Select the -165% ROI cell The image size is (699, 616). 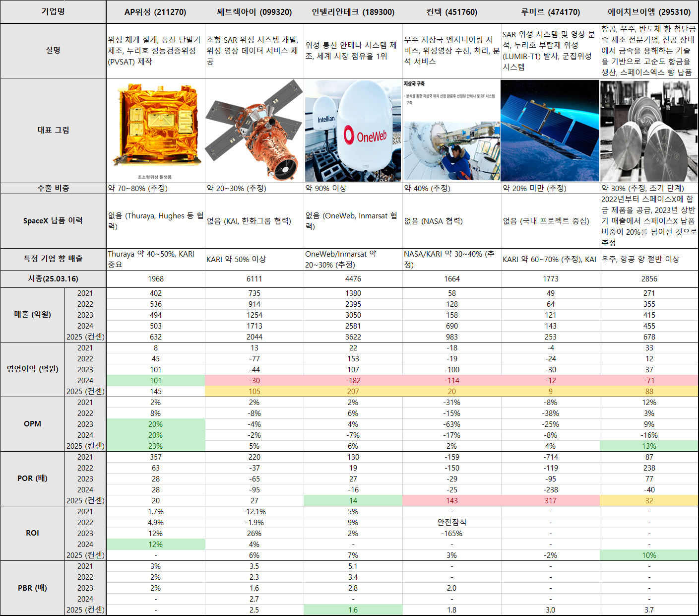[451, 534]
